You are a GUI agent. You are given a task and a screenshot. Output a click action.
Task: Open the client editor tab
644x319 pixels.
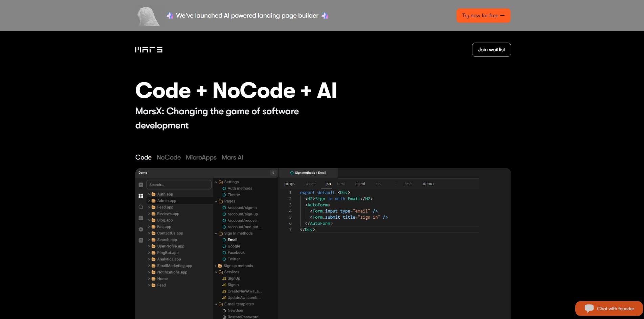(360, 184)
